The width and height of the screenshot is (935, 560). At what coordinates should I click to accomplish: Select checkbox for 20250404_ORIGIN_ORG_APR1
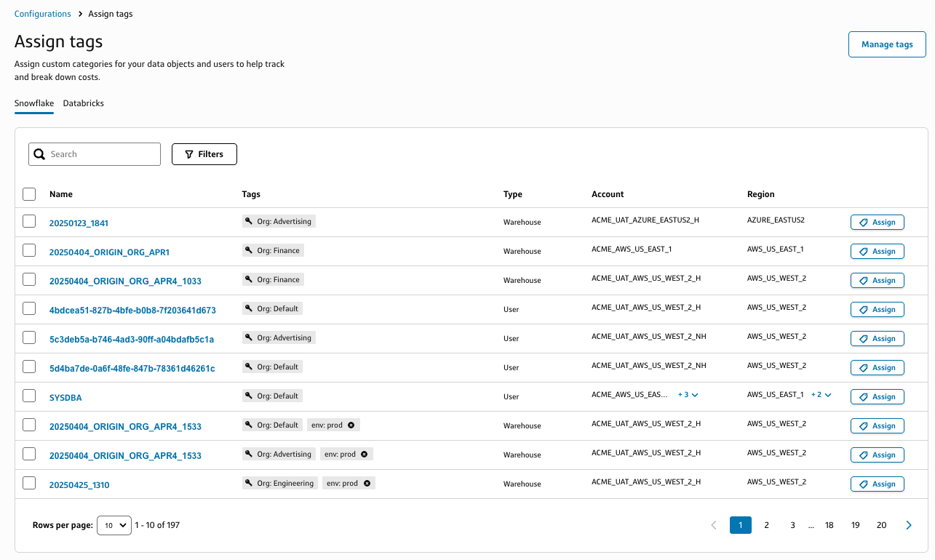29,250
